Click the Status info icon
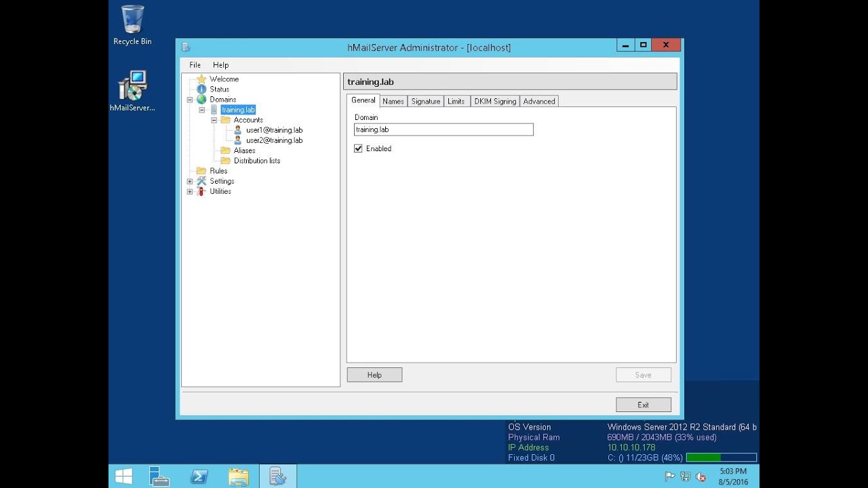Viewport: 868px width, 488px height. pos(201,89)
